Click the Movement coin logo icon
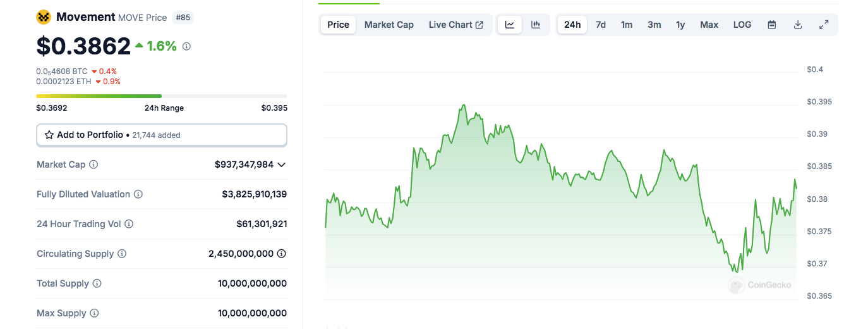868x329 pixels. [x=44, y=17]
